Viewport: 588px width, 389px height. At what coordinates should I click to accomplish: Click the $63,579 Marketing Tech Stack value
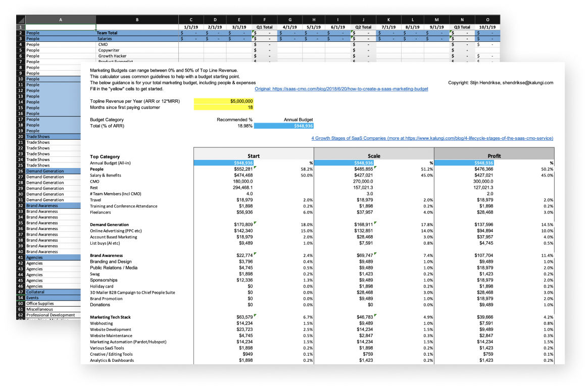[244, 317]
